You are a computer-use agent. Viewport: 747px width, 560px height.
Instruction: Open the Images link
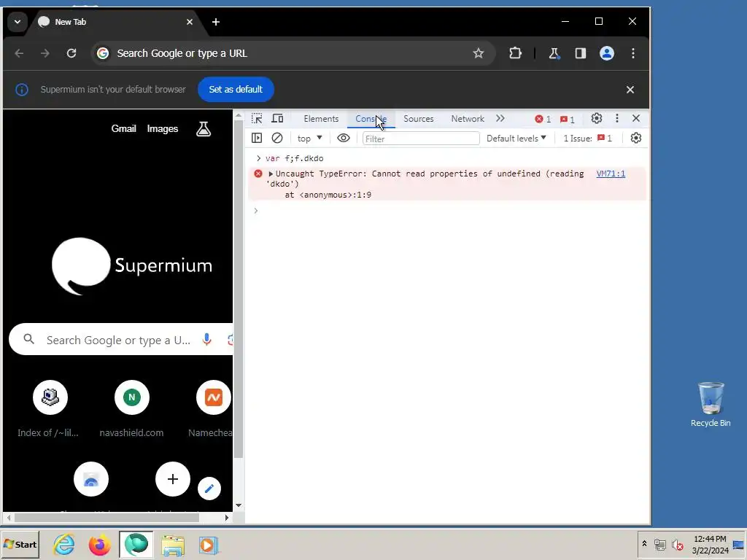click(x=163, y=128)
